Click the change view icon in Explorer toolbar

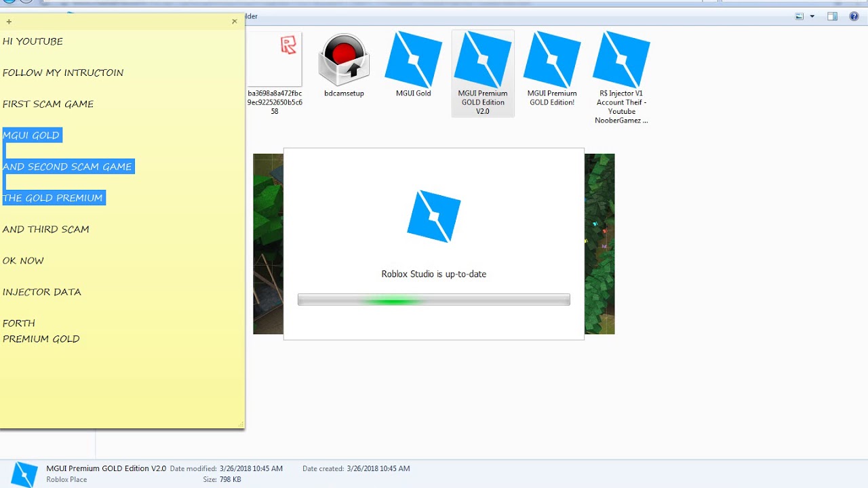800,16
